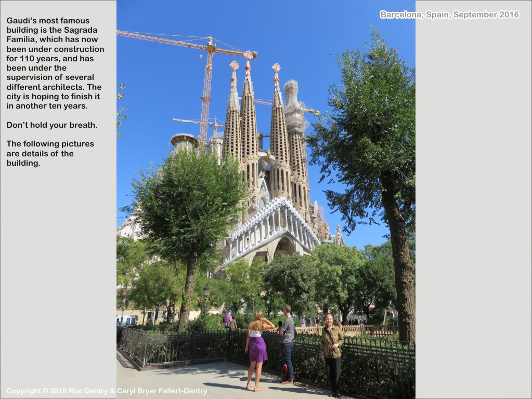This screenshot has height=399, width=532.
Task: Click the "Barcelona, Spain, September 2016" caption
Action: [x=449, y=15]
